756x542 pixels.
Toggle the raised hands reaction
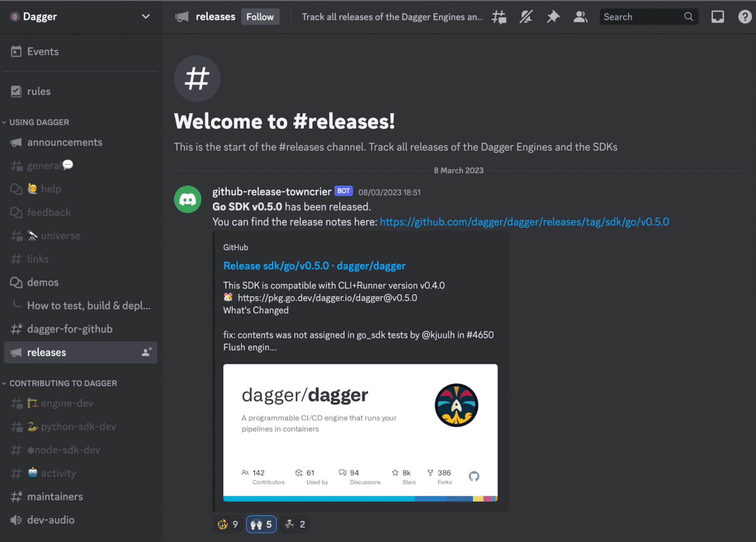click(x=261, y=524)
